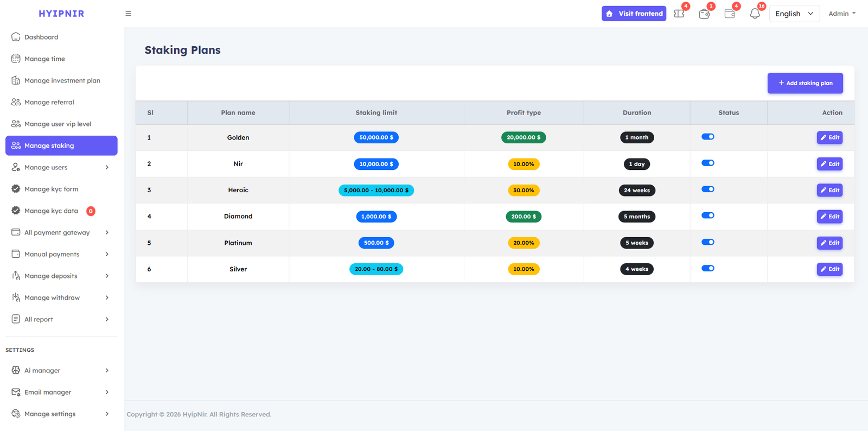Open Manage kyc form menu item
Screen dimensions: 868x431
point(61,189)
